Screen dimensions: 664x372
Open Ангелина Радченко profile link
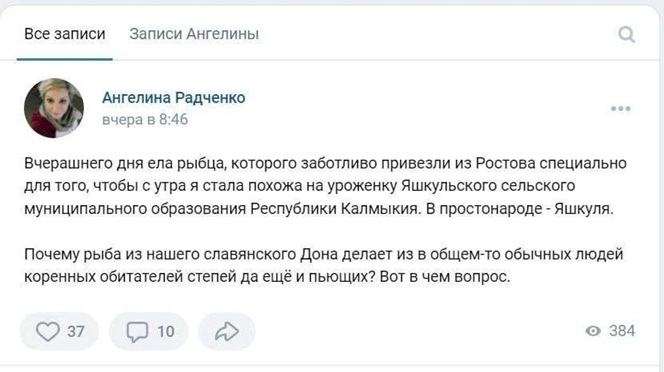pyautogui.click(x=174, y=97)
